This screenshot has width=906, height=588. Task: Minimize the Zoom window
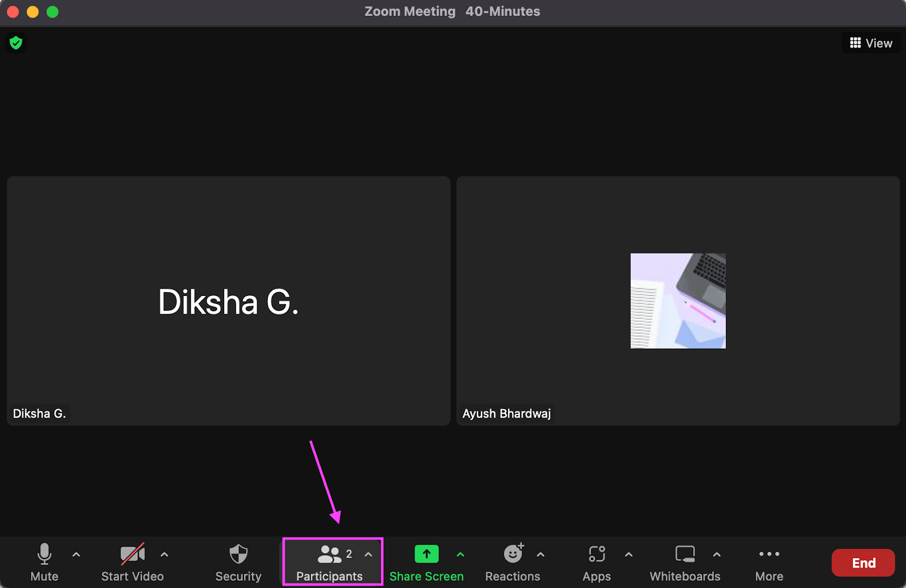[x=32, y=11]
